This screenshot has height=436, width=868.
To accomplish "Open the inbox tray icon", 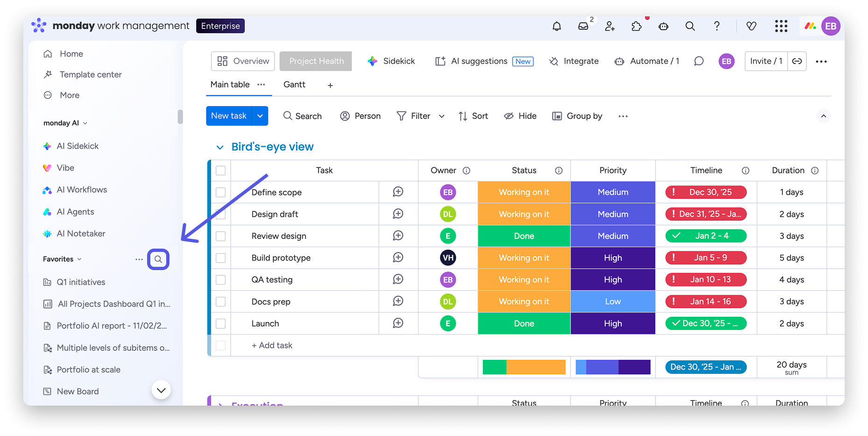I will click(583, 26).
